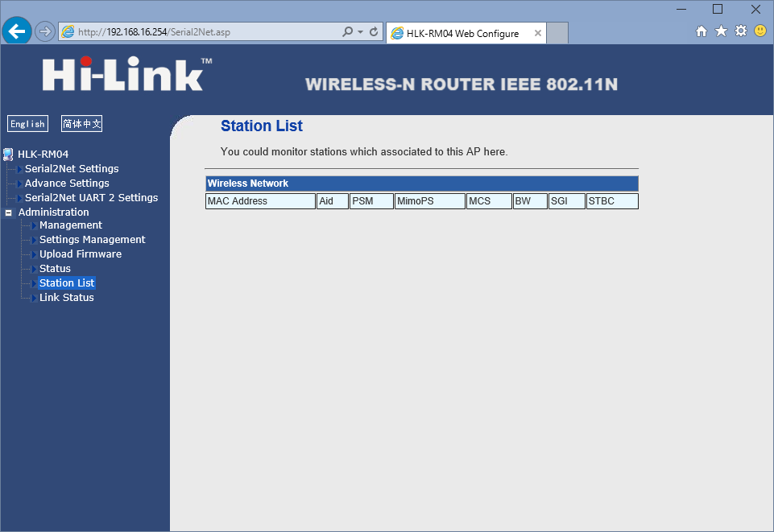Image resolution: width=774 pixels, height=532 pixels.
Task: Minimize the browser window
Action: coord(681,9)
